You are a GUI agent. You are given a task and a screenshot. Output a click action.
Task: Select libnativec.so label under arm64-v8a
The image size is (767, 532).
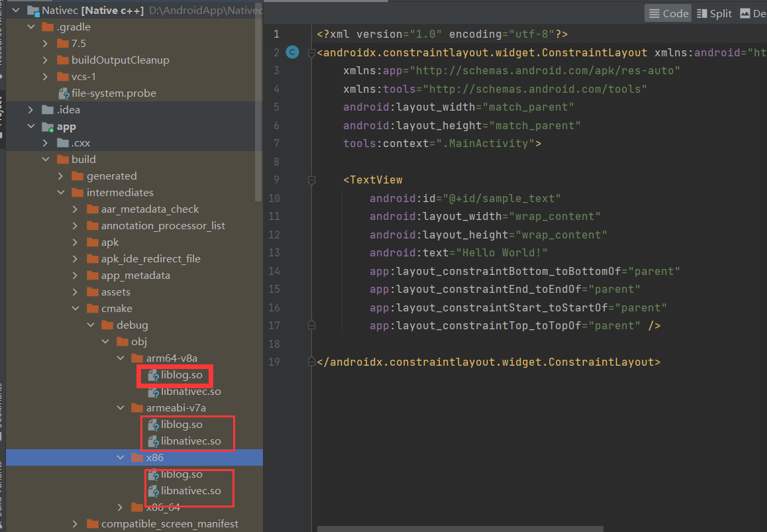[191, 392]
